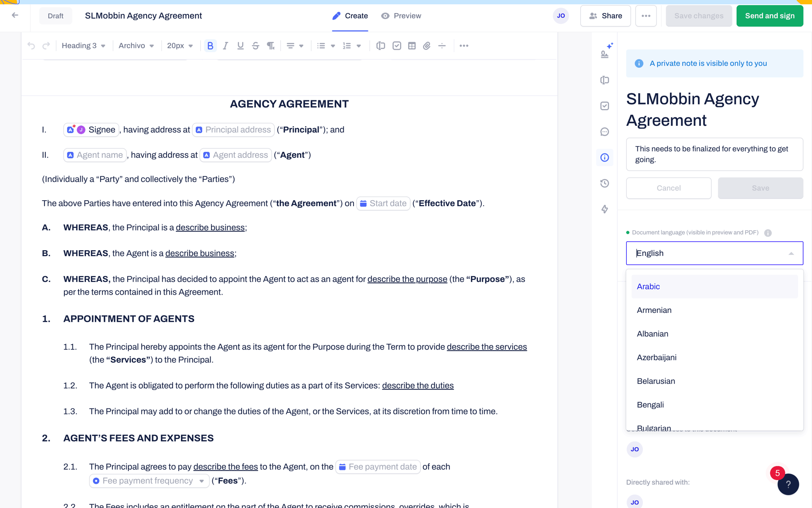This screenshot has width=812, height=508.
Task: Toggle underline formatting
Action: (240, 46)
